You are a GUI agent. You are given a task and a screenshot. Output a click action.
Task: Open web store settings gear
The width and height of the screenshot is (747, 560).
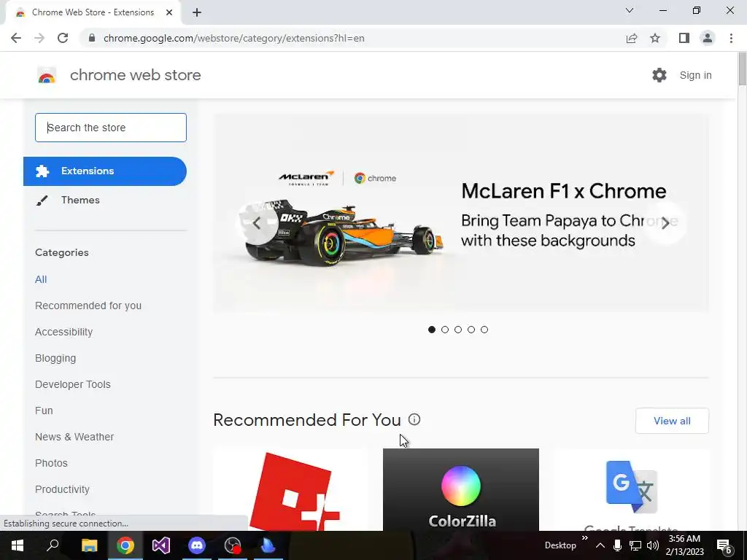[x=659, y=75]
